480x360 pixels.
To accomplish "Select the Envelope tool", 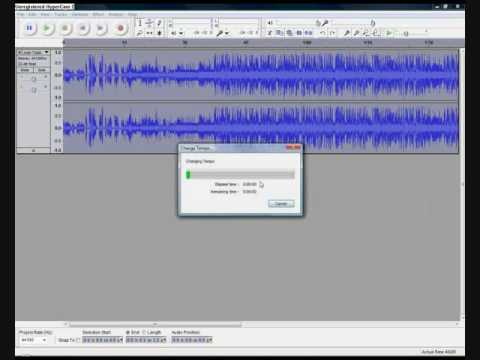I will point(150,23).
